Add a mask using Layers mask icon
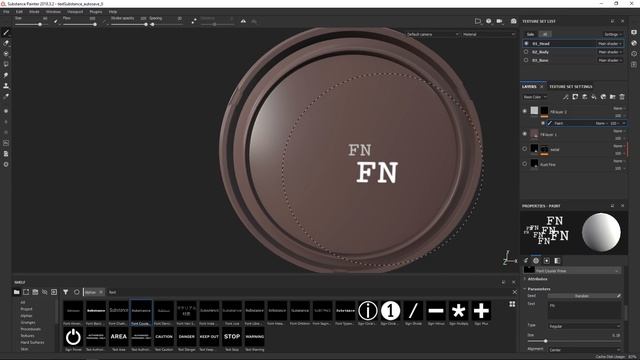 pyautogui.click(x=575, y=97)
